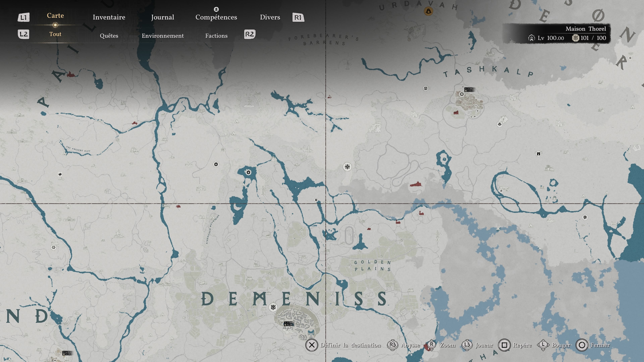
Task: Select the paw print icon on the lake
Action: coord(248,172)
